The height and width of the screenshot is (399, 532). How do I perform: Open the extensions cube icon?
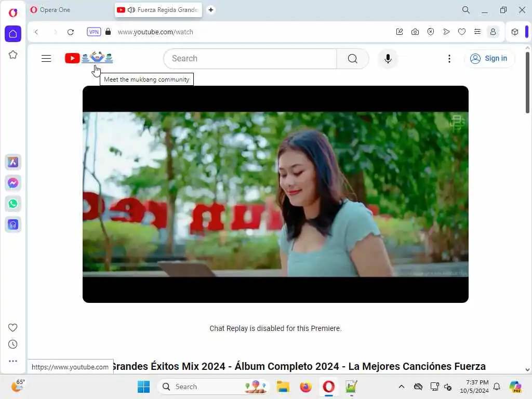click(x=515, y=32)
